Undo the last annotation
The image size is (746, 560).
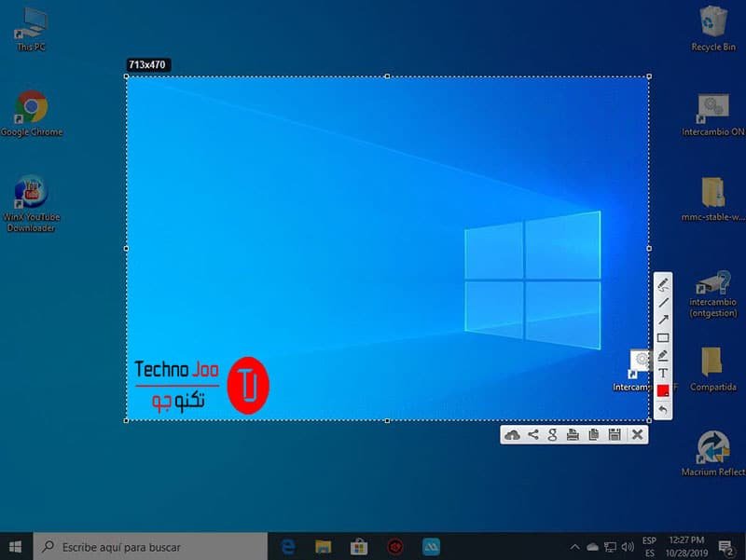tap(663, 409)
